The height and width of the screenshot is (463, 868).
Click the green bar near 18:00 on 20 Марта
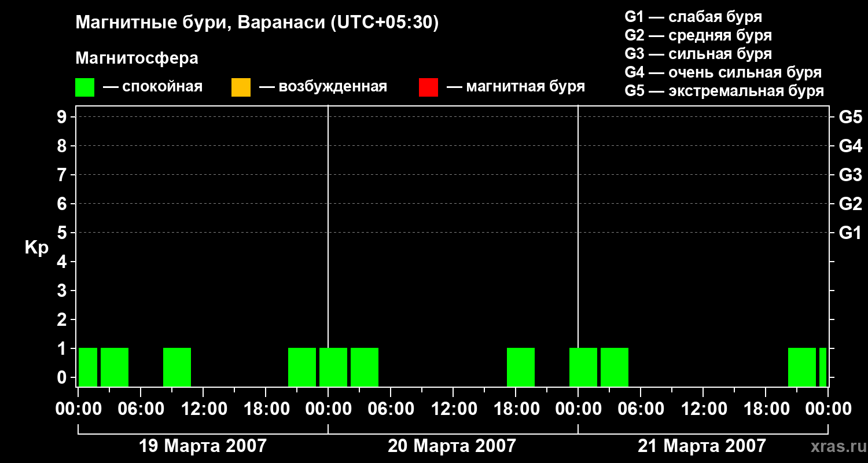point(521,367)
